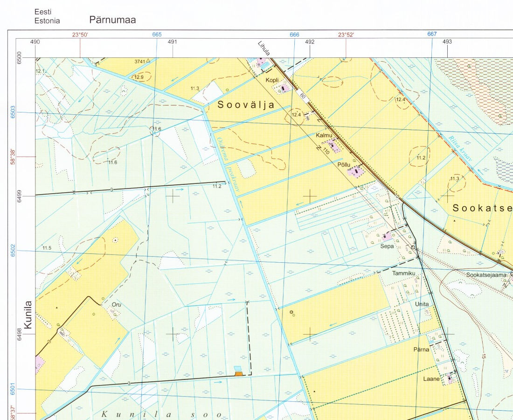513x420 pixels.
Task: Click the Pärnumaa county title
Action: (112, 20)
